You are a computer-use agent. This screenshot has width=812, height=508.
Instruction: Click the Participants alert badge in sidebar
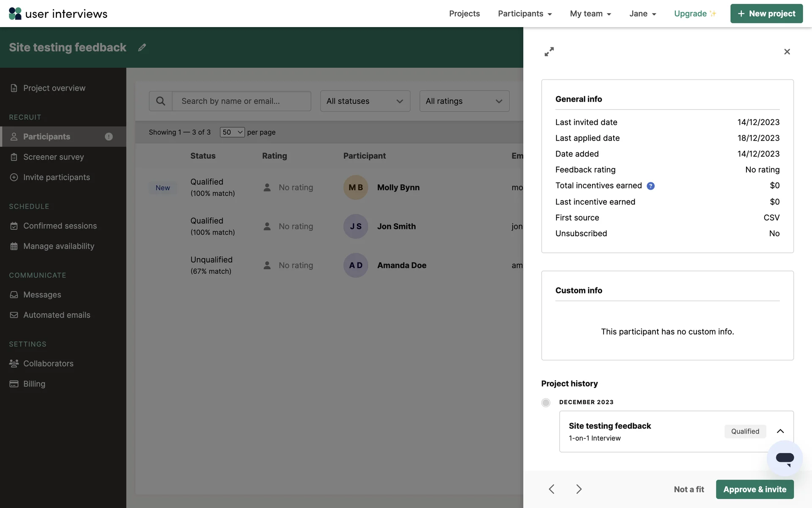pos(109,137)
